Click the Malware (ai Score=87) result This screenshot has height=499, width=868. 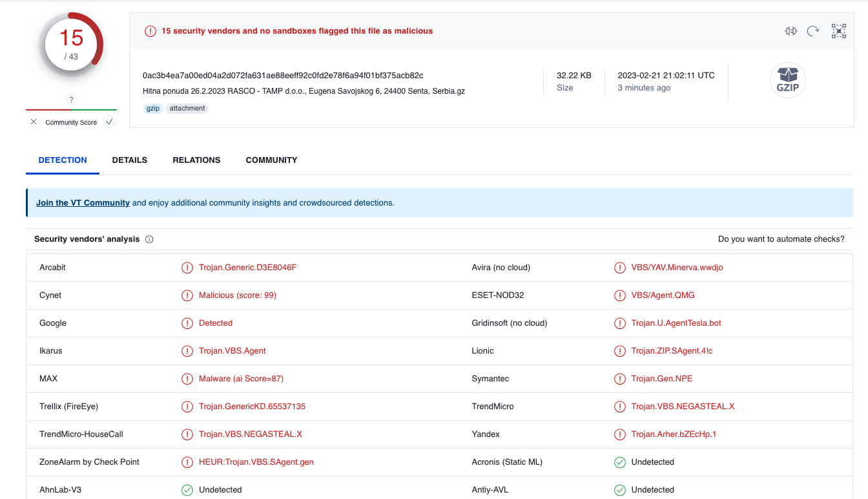coord(241,379)
